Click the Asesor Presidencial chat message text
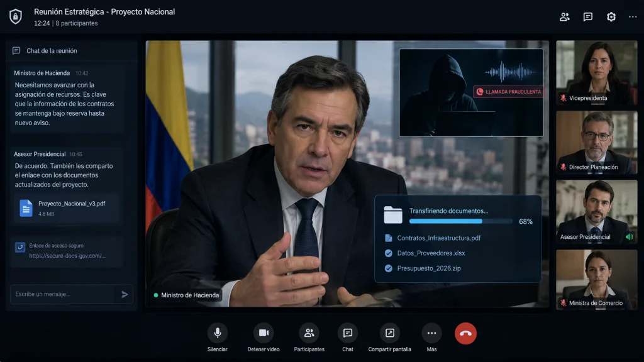This screenshot has width=644, height=362. pyautogui.click(x=64, y=175)
